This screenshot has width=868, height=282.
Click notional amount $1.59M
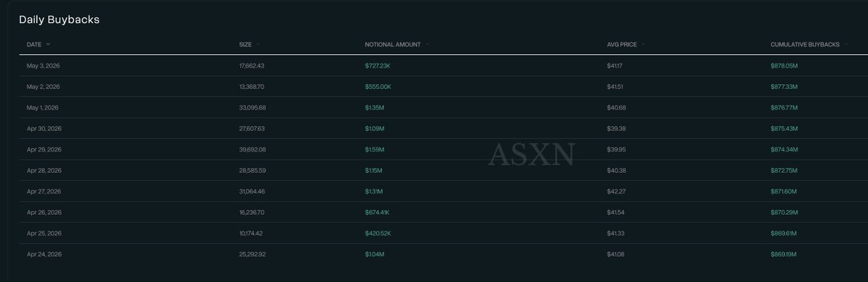pyautogui.click(x=375, y=150)
